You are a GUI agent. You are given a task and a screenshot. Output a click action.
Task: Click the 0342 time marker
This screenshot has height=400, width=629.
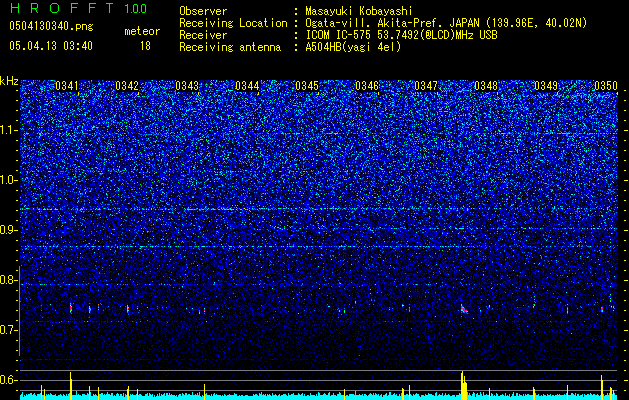[x=127, y=86]
